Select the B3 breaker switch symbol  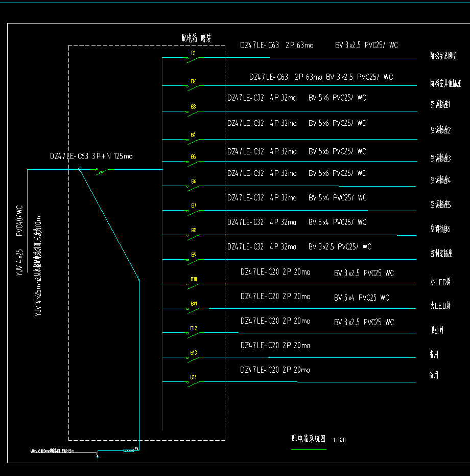tap(193, 114)
